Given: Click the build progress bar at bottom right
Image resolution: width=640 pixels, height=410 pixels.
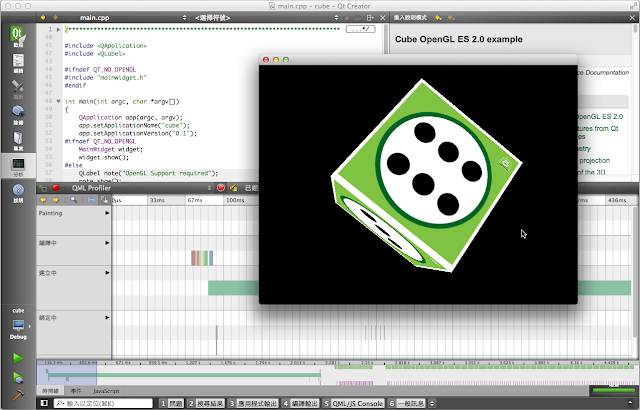Looking at the screenshot, I should pos(613,390).
